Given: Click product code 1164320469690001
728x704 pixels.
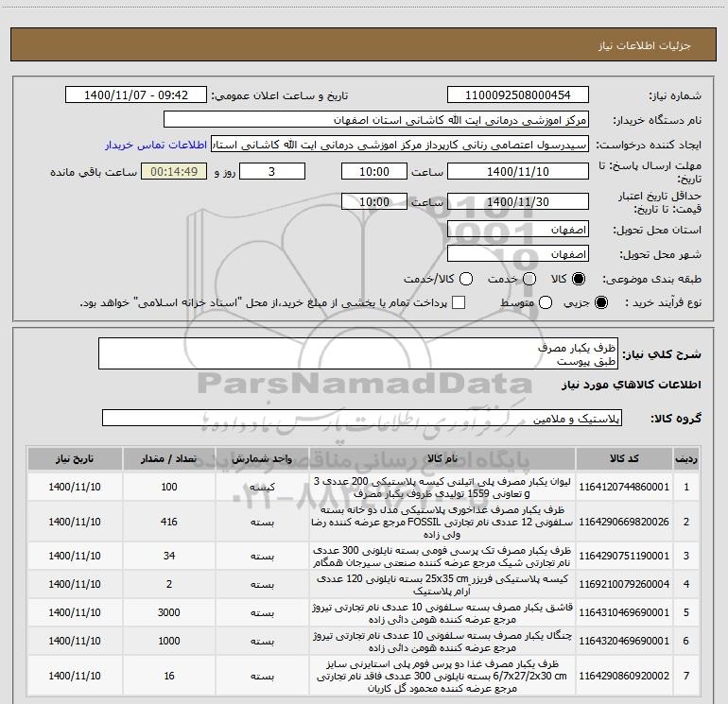Looking at the screenshot, I should pyautogui.click(x=624, y=641).
